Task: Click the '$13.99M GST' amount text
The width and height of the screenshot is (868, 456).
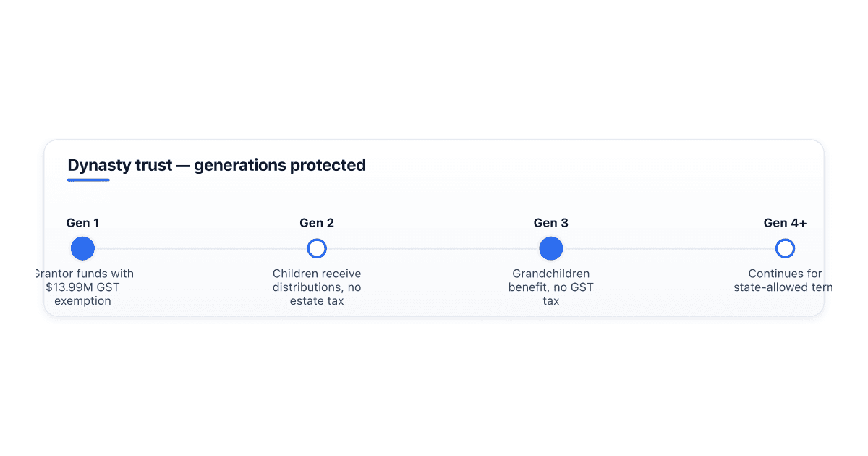Action: coord(82,287)
